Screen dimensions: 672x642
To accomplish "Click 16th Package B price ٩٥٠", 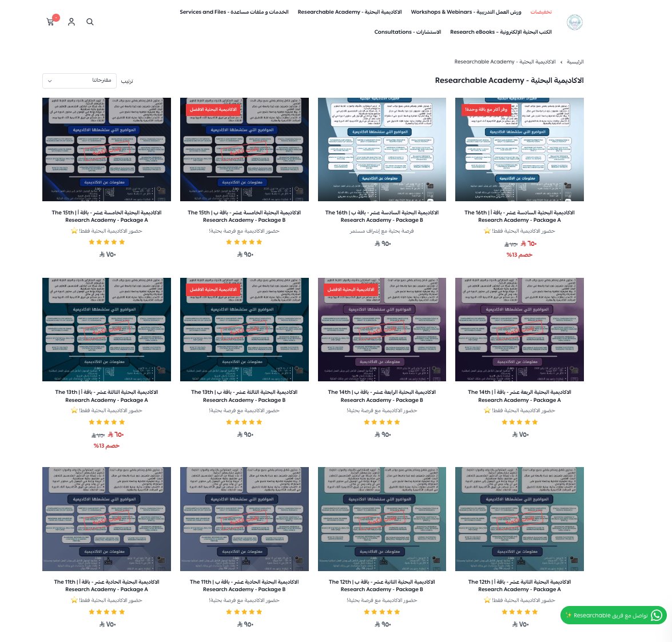I will point(383,244).
